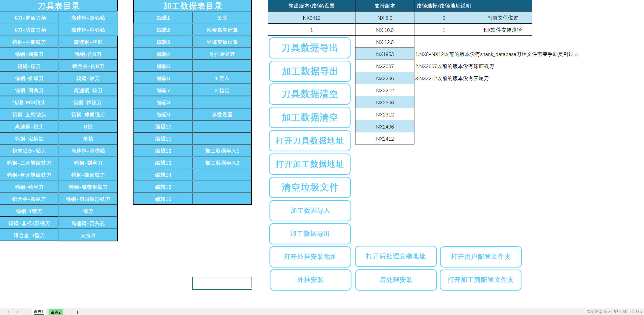The width and height of the screenshot is (644, 315).
Task: Click the 加工数据导入 button
Action: (x=310, y=211)
